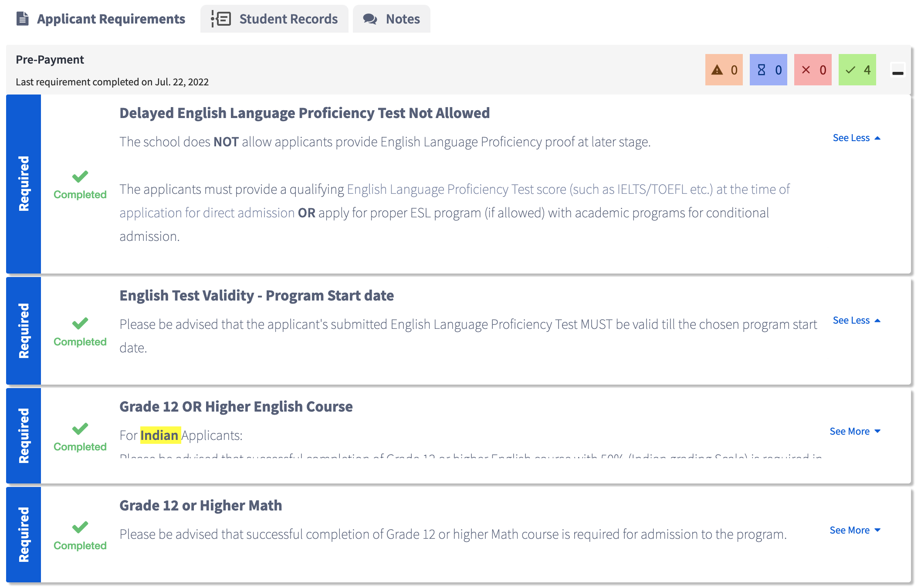Click Completed status of Delayed English Proficiency
Image resolution: width=921 pixels, height=588 pixels.
[80, 194]
